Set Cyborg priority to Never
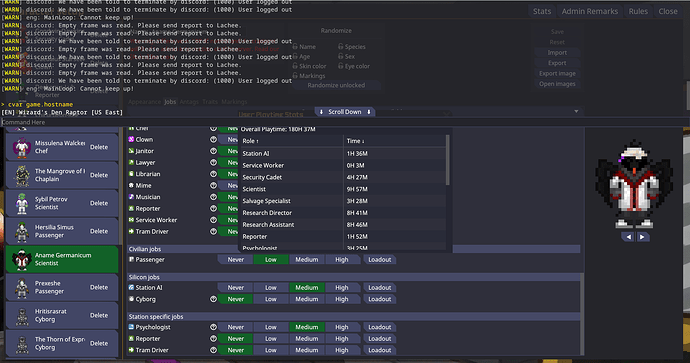 point(235,299)
